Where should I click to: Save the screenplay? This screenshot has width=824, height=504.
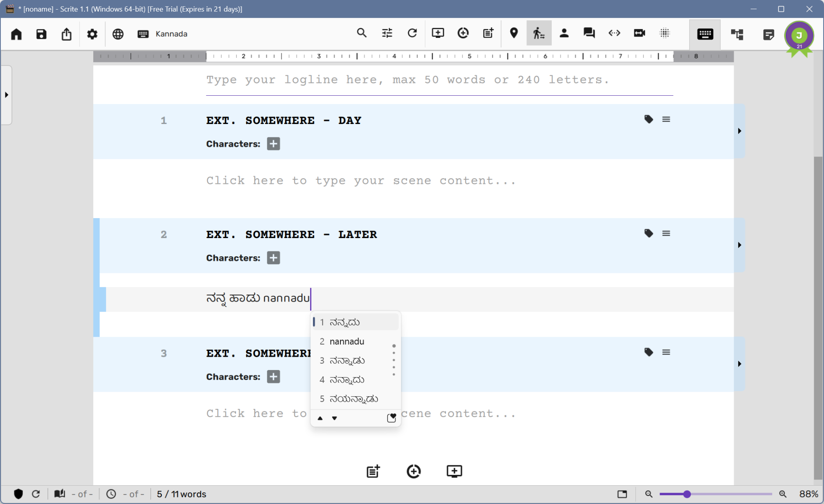41,34
